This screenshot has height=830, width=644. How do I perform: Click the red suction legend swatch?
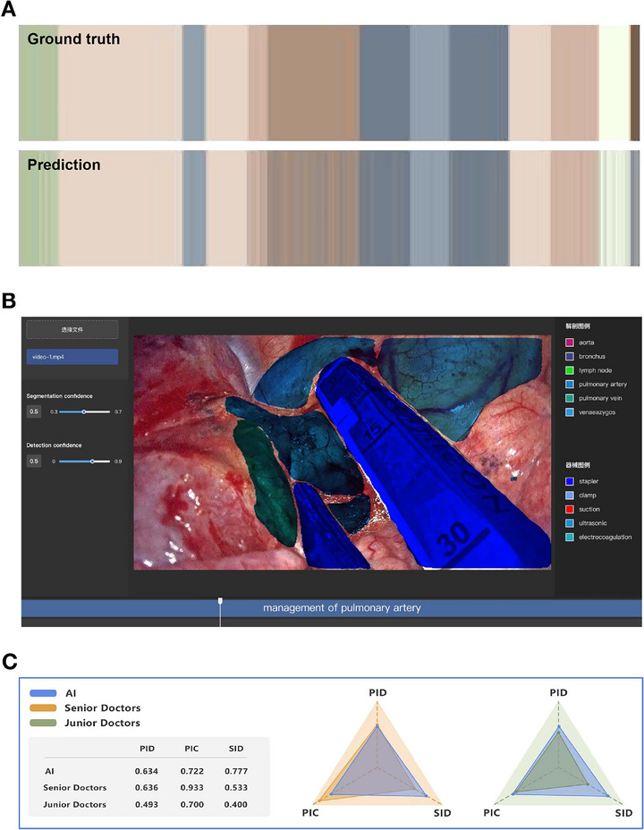tap(570, 509)
